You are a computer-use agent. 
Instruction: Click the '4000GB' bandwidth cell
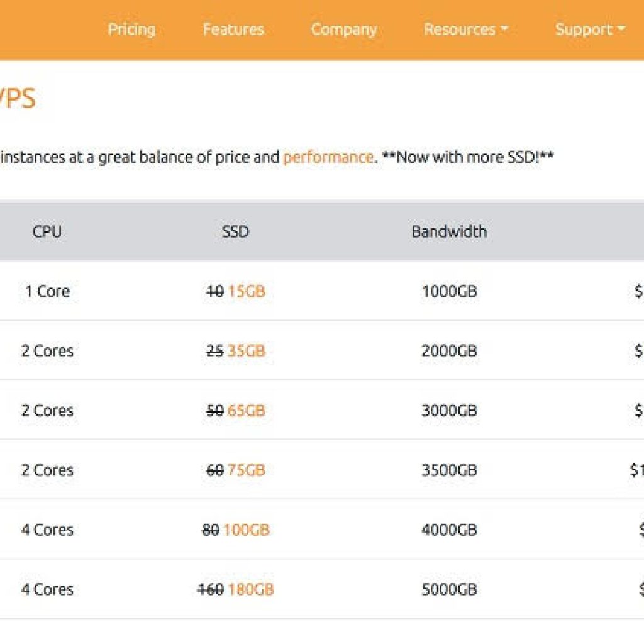point(449,530)
